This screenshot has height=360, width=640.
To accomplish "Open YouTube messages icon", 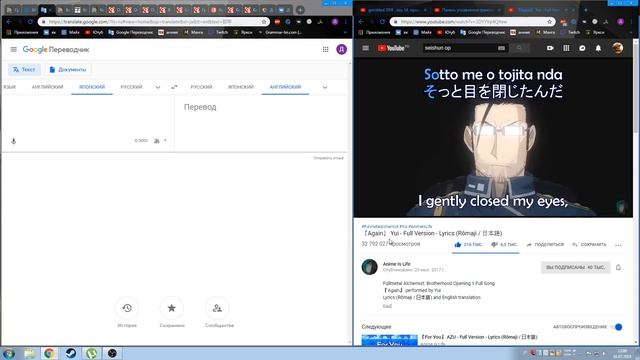I will coord(582,48).
